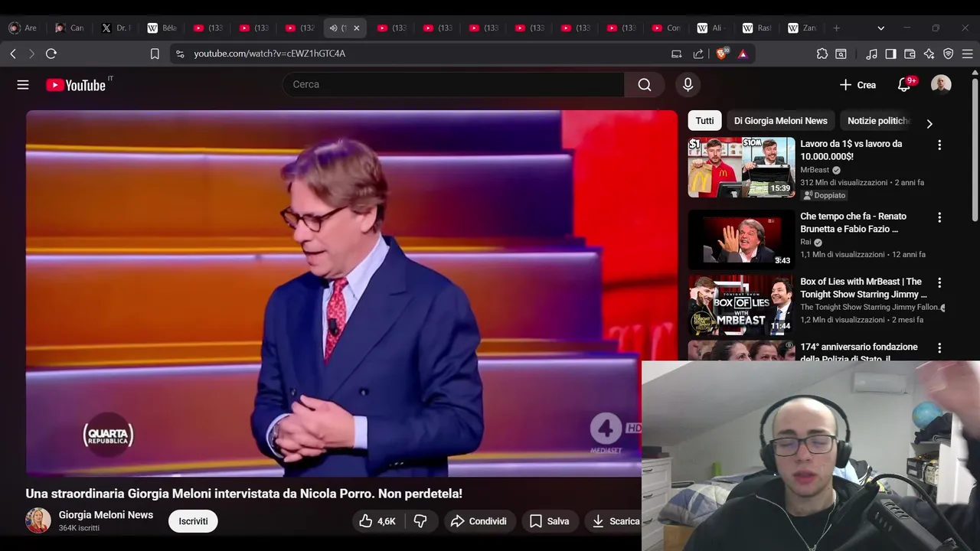Open the Giorgia Meloni News channel name
The image size is (980, 551).
pyautogui.click(x=106, y=515)
